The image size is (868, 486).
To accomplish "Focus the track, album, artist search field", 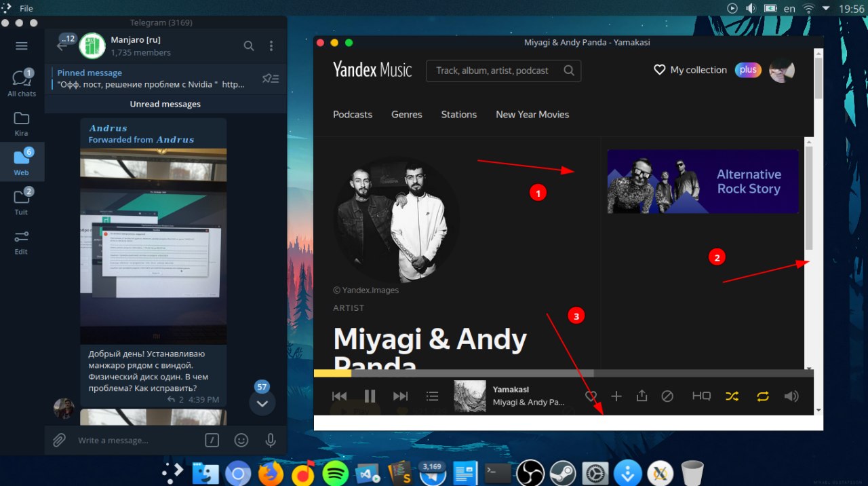I will point(503,71).
